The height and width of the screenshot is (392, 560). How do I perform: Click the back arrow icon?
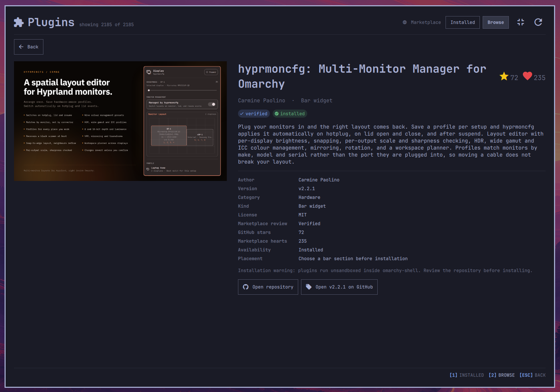point(21,47)
